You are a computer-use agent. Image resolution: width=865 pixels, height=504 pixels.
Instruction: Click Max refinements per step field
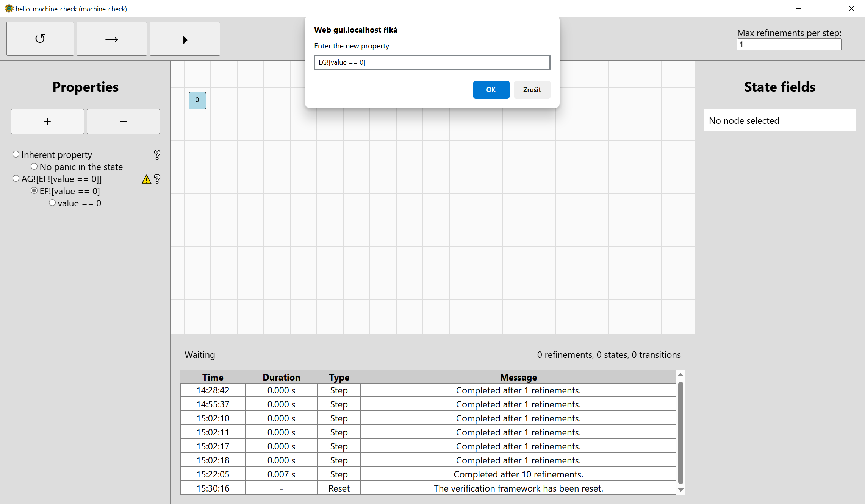click(788, 44)
